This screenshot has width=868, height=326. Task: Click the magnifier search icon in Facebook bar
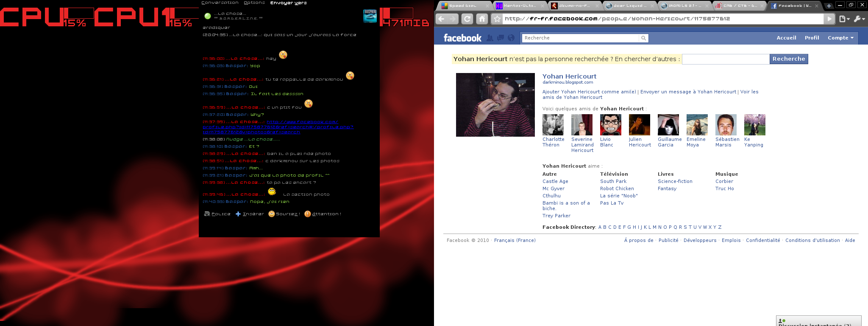643,38
